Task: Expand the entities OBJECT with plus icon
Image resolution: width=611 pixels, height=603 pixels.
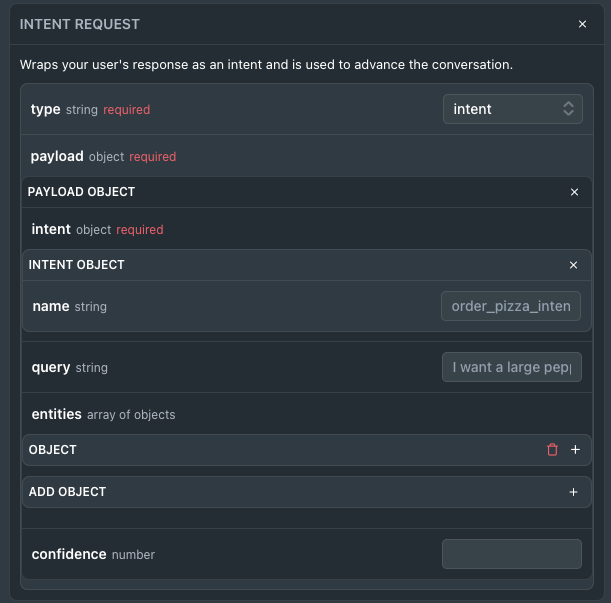Action: 575,450
